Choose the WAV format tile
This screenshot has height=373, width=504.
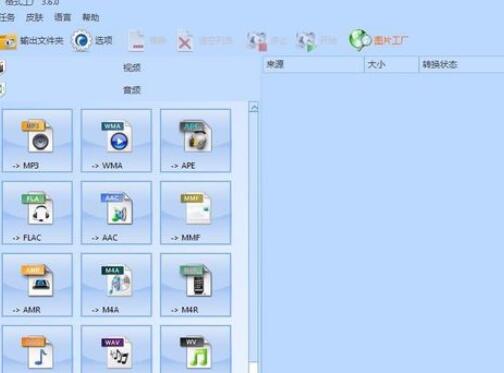click(x=116, y=349)
